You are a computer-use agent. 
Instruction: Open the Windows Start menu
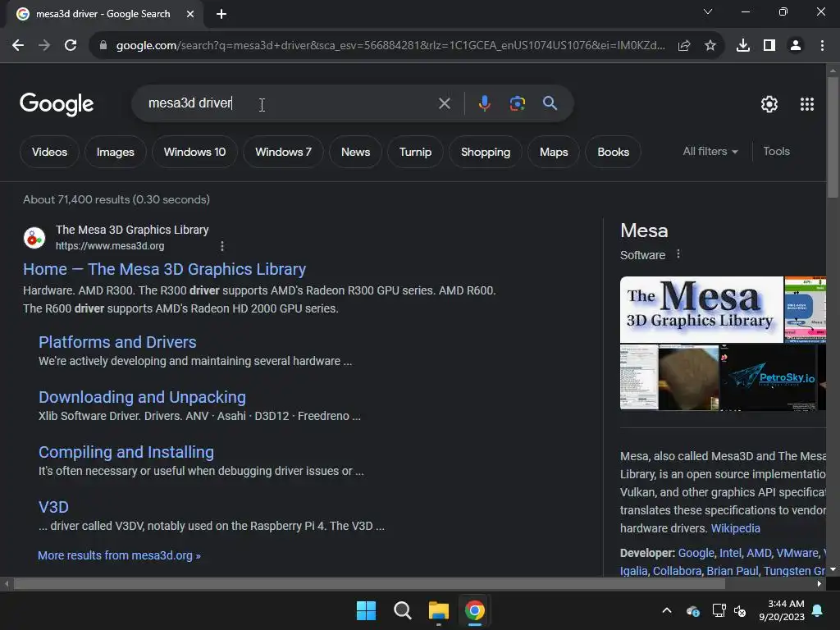coord(366,610)
